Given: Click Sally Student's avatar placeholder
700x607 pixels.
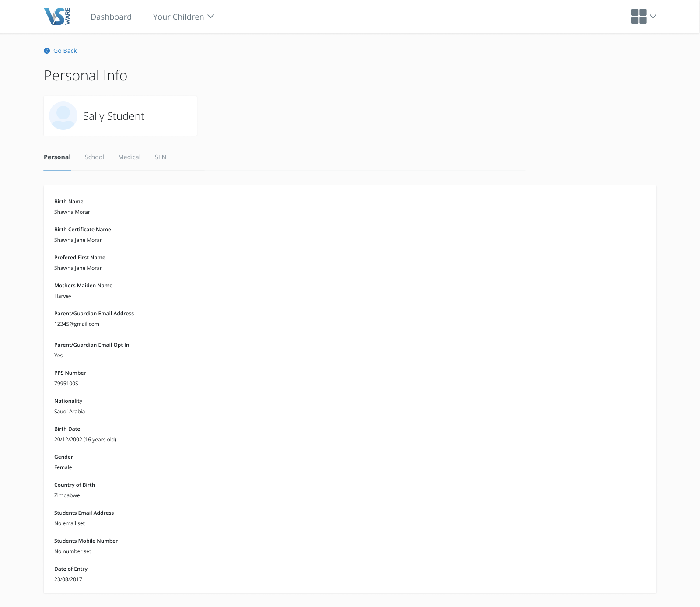Looking at the screenshot, I should point(63,116).
